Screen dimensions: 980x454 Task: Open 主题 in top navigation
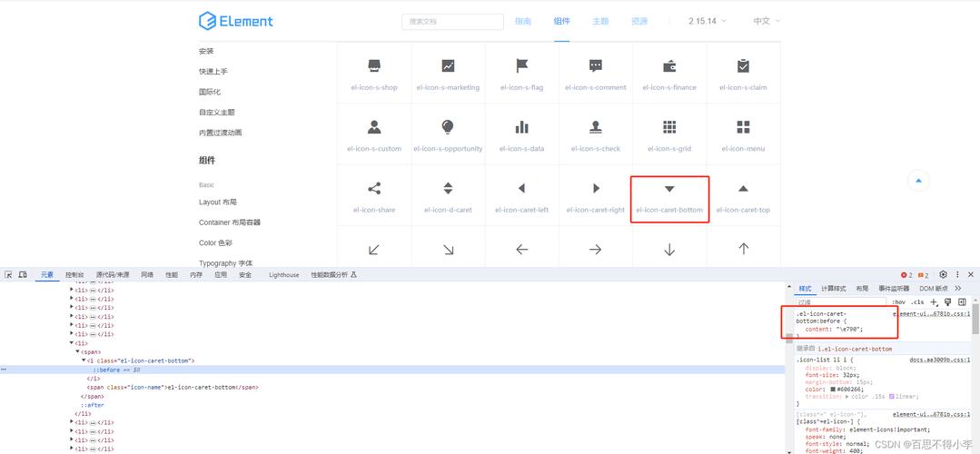coord(600,21)
